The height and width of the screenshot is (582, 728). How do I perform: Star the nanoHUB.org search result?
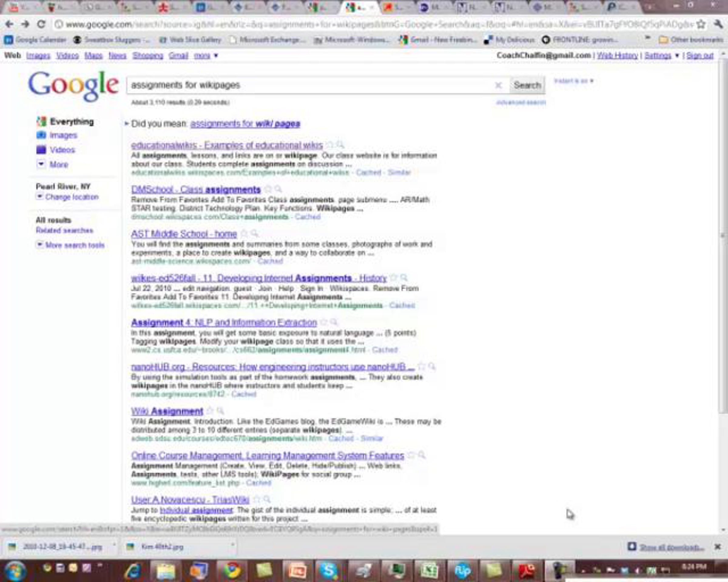click(x=421, y=367)
